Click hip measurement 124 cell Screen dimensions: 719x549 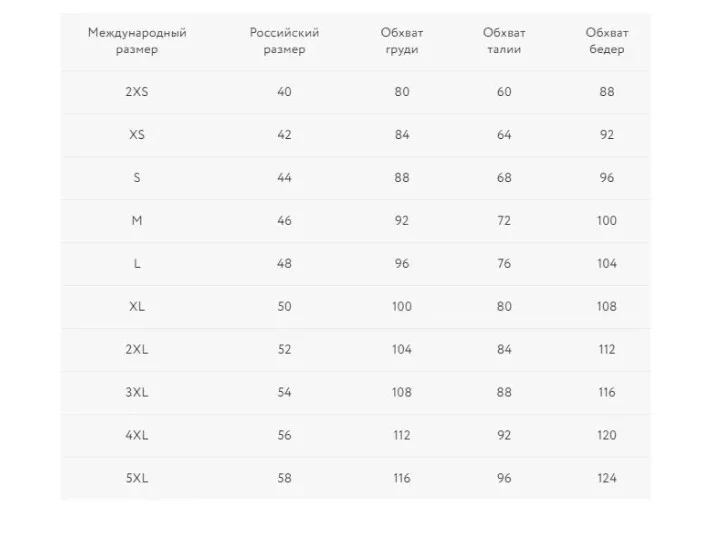click(607, 478)
